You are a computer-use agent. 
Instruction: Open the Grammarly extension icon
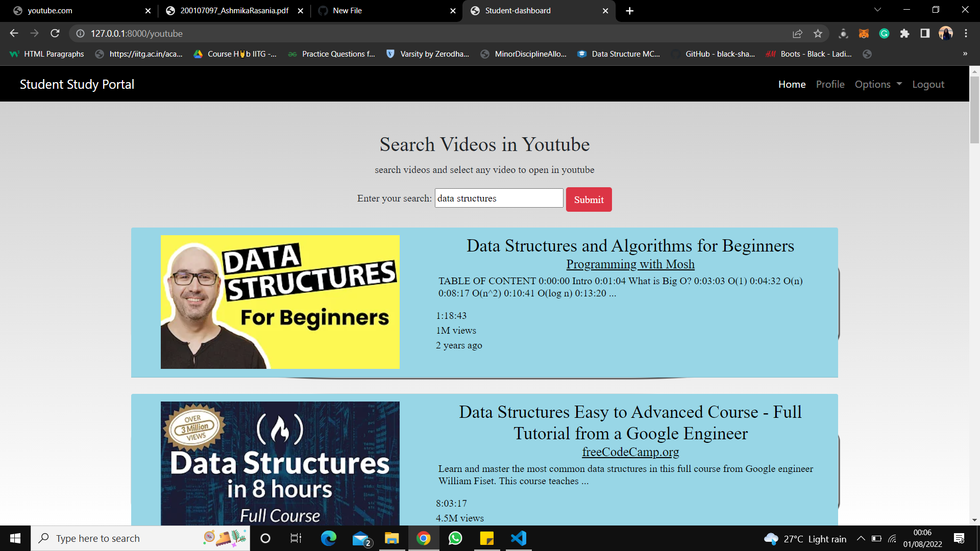[x=884, y=33]
